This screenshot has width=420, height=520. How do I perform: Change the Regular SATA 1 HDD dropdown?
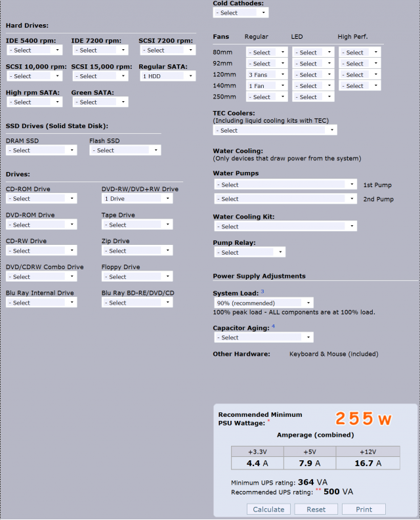click(168, 76)
